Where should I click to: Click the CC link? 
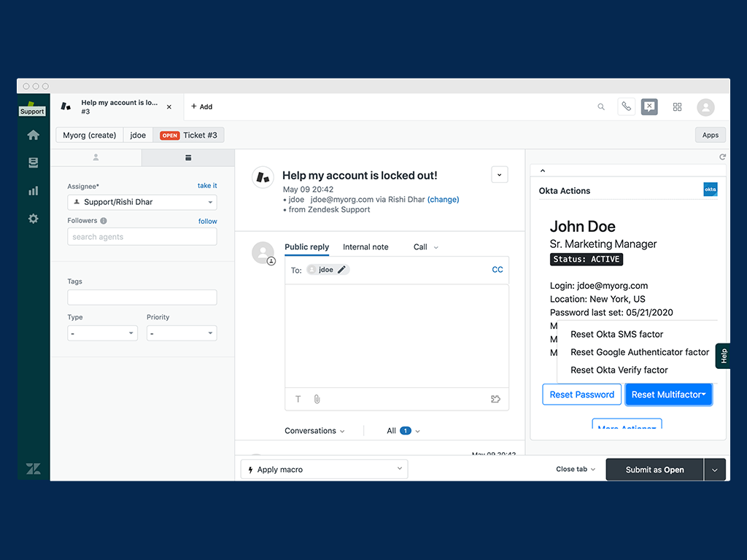(498, 270)
